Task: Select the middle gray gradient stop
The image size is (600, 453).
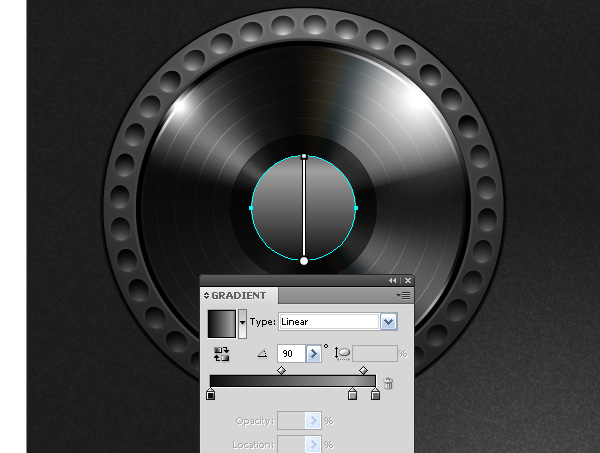Action: [352, 394]
